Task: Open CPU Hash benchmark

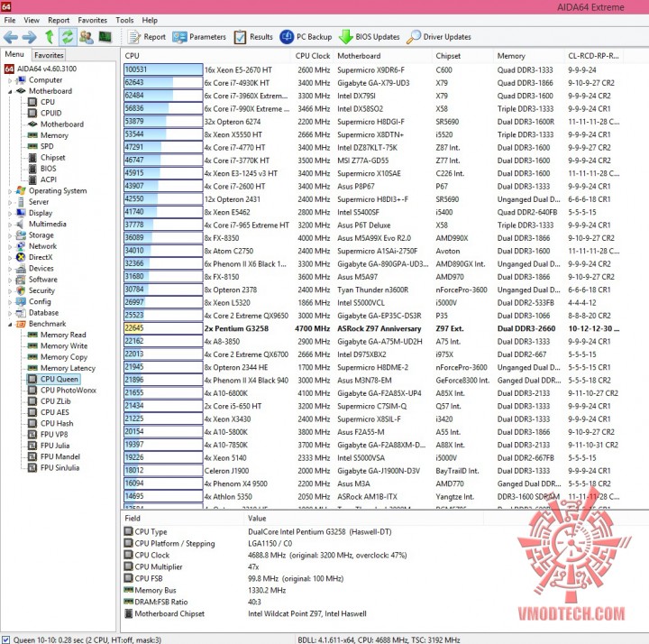Action: (57, 424)
